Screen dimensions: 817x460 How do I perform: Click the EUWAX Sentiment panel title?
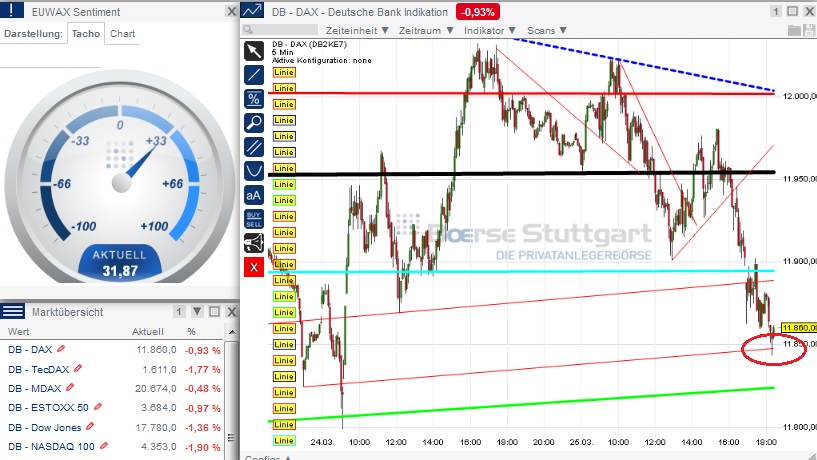pos(76,11)
